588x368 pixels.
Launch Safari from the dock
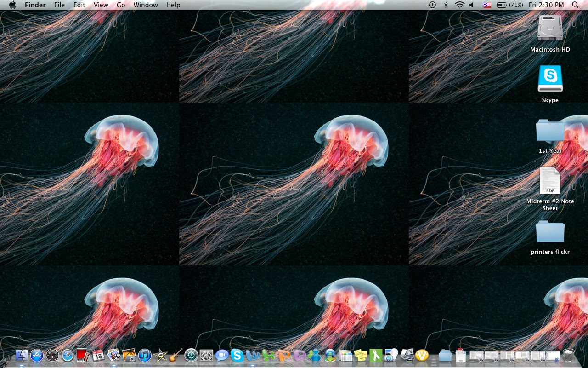[x=68, y=355]
